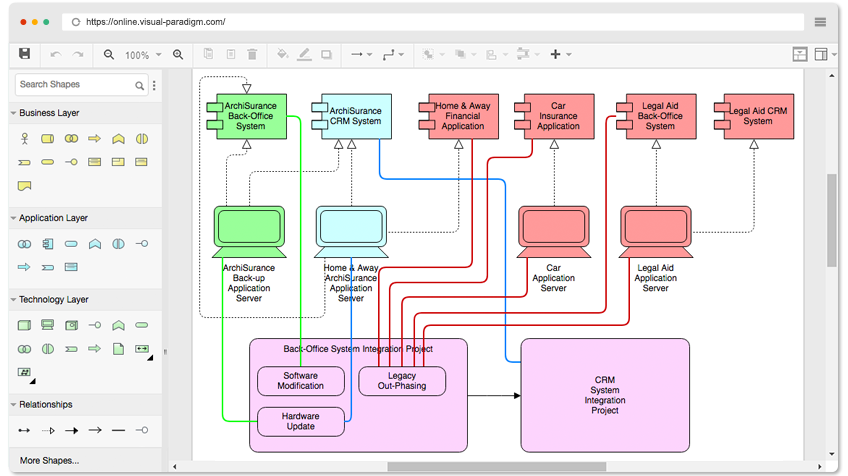Toggle the format panel view icon
This screenshot has height=476, width=848.
[821, 54]
